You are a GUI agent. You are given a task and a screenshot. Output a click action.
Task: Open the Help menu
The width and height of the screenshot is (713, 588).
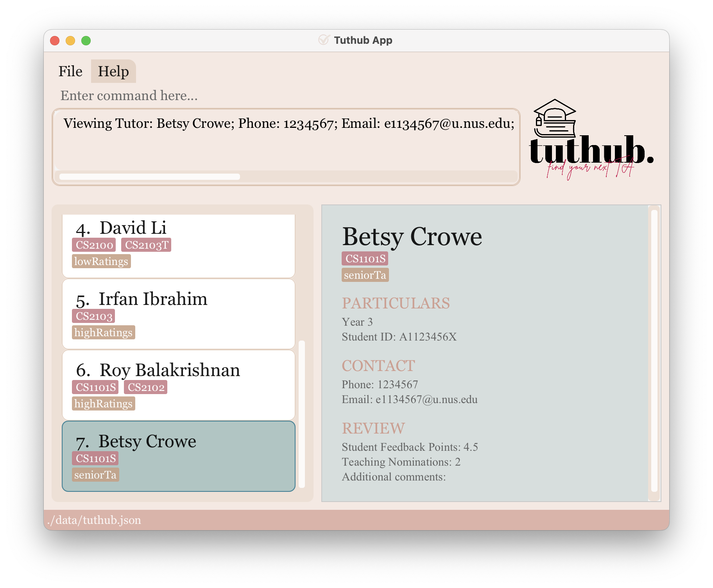113,71
